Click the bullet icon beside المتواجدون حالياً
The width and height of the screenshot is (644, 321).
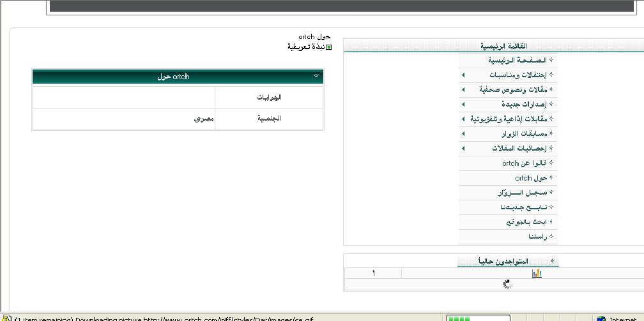pos(551,261)
